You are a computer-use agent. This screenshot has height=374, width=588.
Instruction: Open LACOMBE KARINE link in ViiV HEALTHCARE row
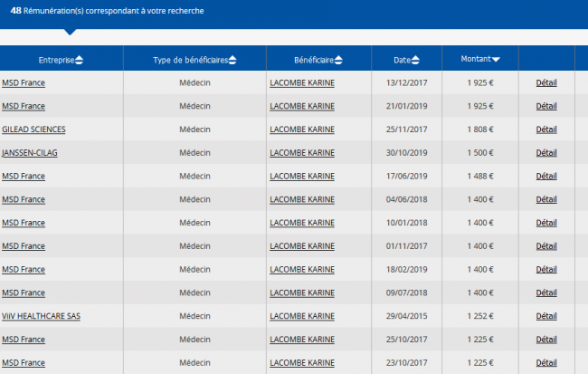[302, 316]
